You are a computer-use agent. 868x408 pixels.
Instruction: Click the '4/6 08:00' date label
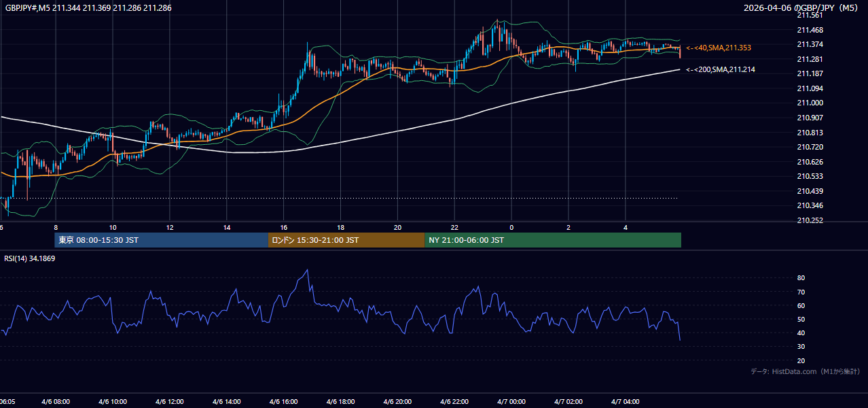(x=56, y=402)
